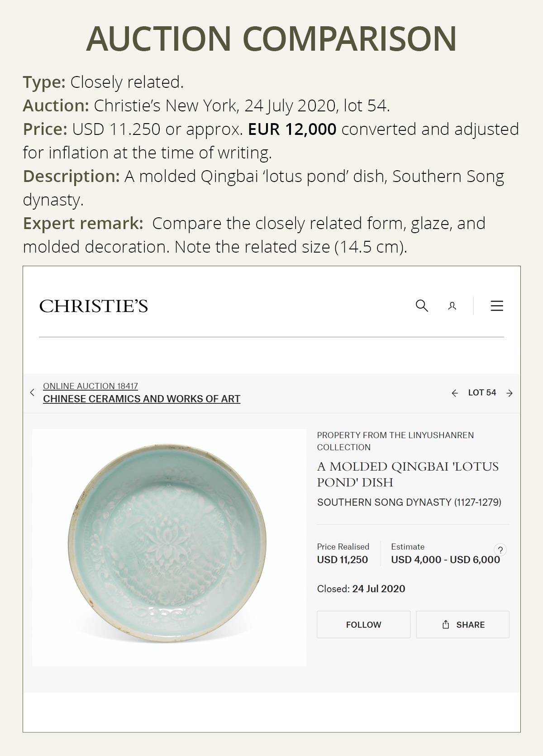Image resolution: width=543 pixels, height=756 pixels.
Task: Open Chinese Ceramics and Works of Art link
Action: pos(142,399)
